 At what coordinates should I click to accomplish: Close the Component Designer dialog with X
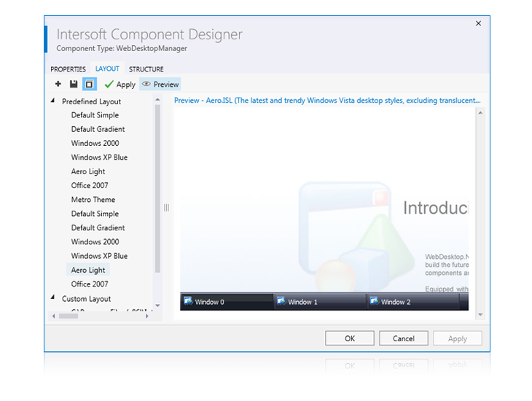click(478, 23)
